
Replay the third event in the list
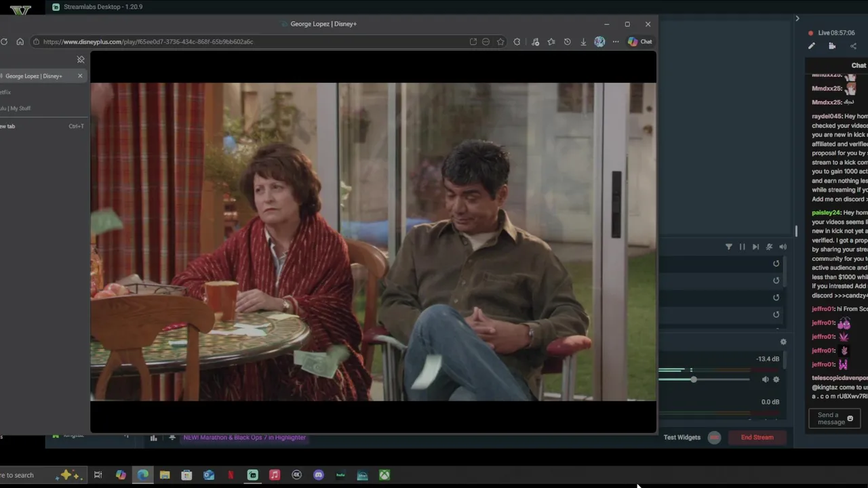point(776,298)
